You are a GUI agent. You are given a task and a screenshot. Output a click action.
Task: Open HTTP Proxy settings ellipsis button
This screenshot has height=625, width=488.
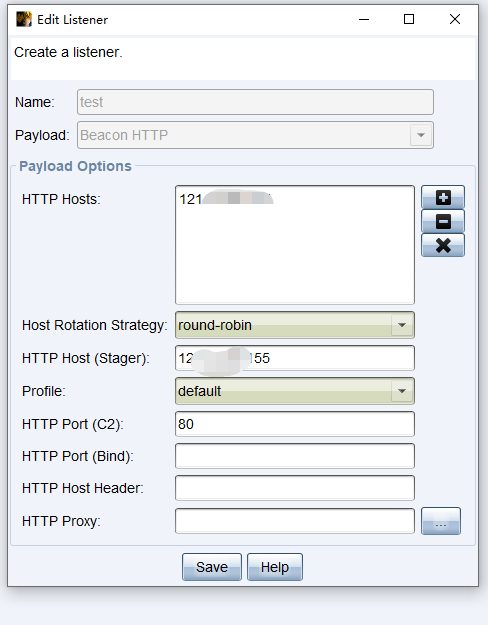coord(441,521)
